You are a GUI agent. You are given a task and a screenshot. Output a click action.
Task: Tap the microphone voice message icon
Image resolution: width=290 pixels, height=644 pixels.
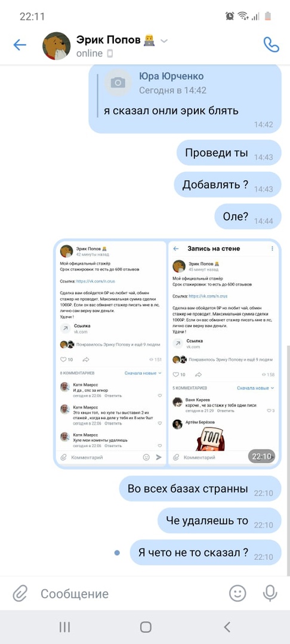[x=270, y=593]
